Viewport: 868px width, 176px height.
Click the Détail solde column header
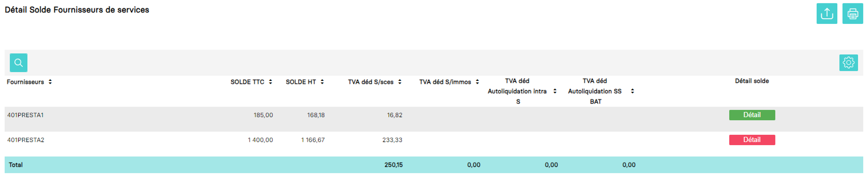[x=752, y=81]
